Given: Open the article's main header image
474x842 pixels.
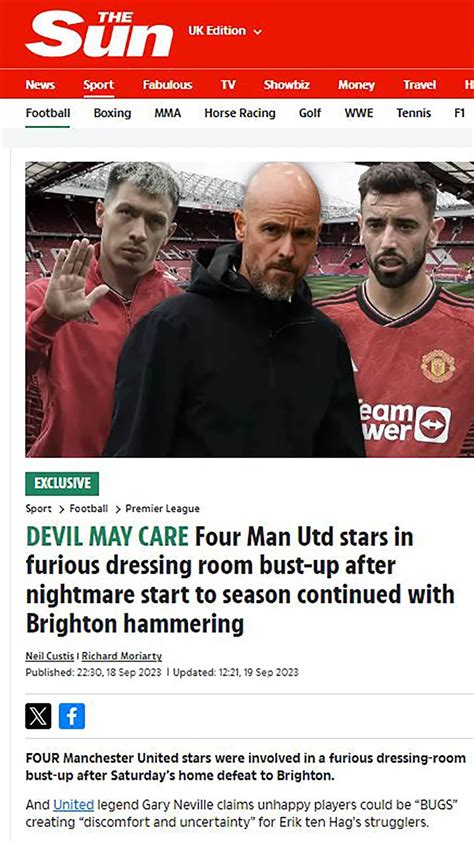Looking at the screenshot, I should (250, 309).
